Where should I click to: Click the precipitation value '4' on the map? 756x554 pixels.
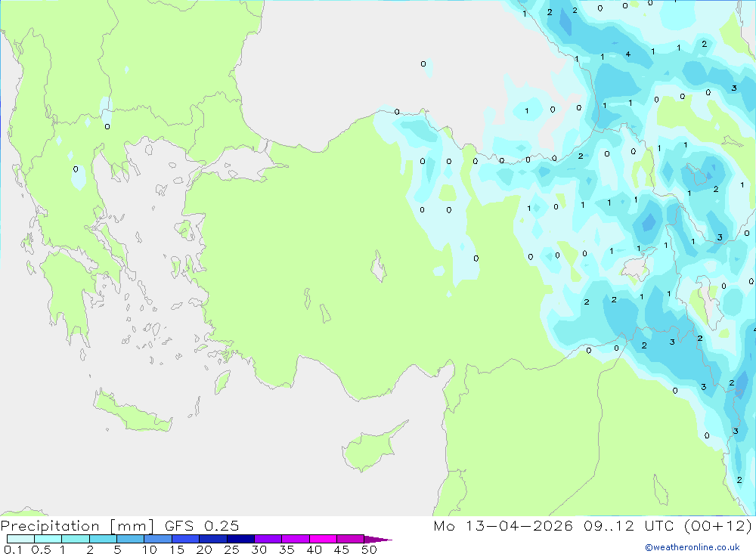click(x=627, y=54)
